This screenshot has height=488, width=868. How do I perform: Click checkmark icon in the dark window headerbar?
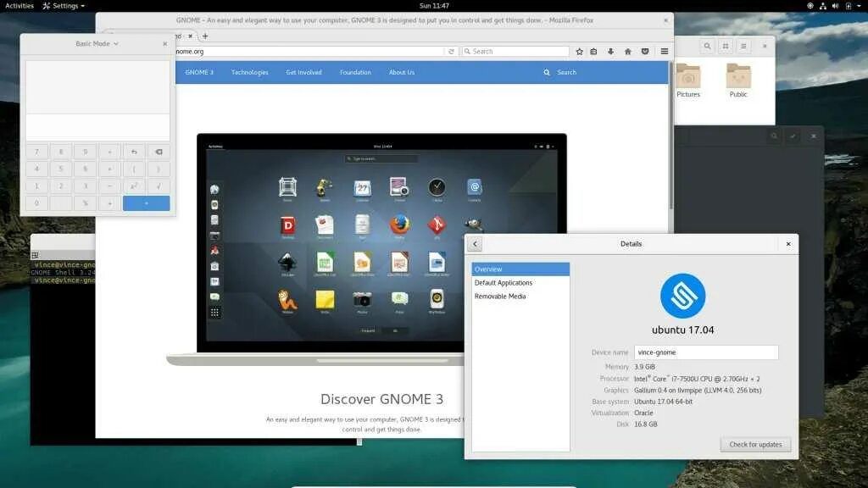coord(793,136)
